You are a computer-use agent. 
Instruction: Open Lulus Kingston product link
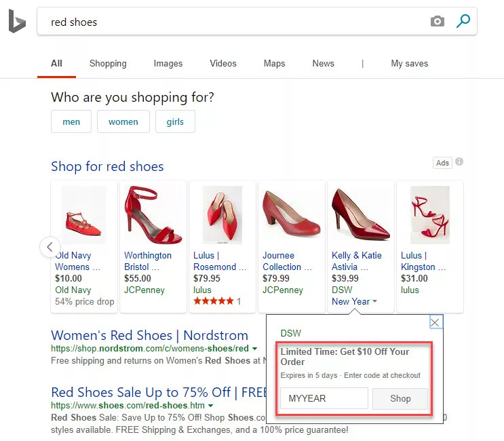point(423,261)
